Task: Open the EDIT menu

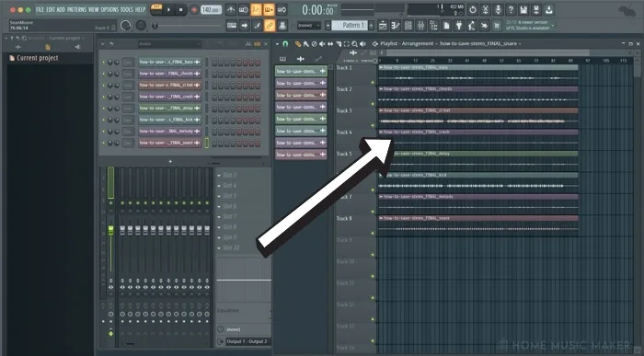Action: point(50,9)
